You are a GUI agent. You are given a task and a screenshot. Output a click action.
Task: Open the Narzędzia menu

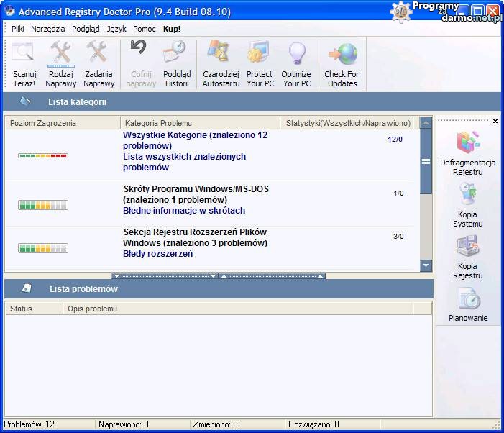tap(48, 29)
